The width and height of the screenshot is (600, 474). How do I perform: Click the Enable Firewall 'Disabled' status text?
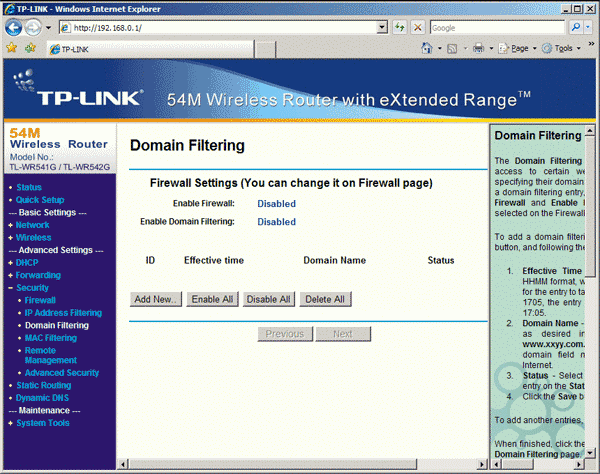tap(276, 204)
